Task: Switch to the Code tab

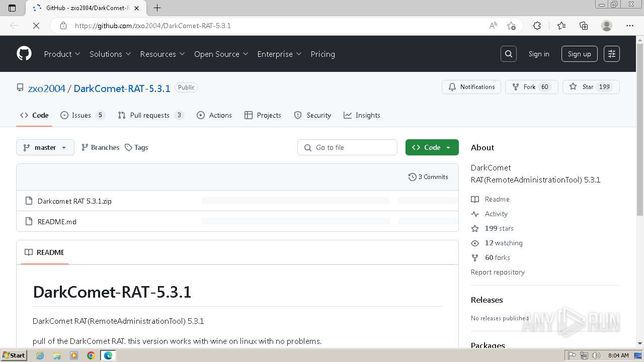Action: 34,115
